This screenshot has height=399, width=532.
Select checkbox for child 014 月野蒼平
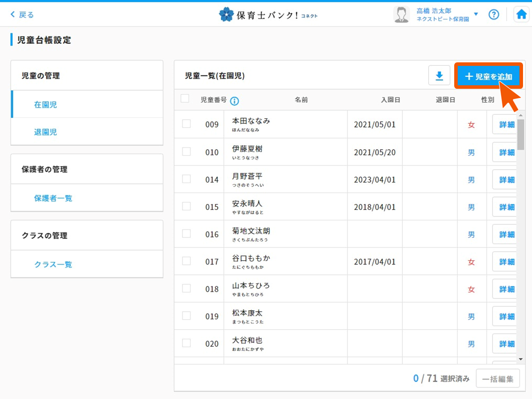[186, 179]
